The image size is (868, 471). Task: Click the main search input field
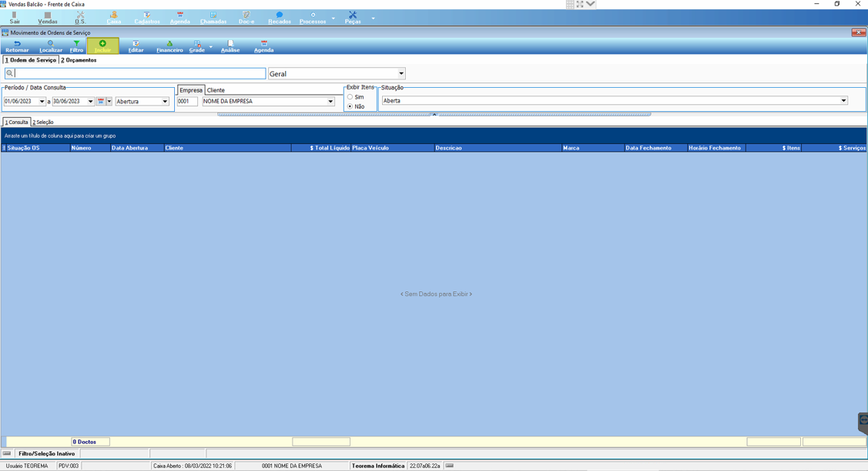pyautogui.click(x=135, y=73)
